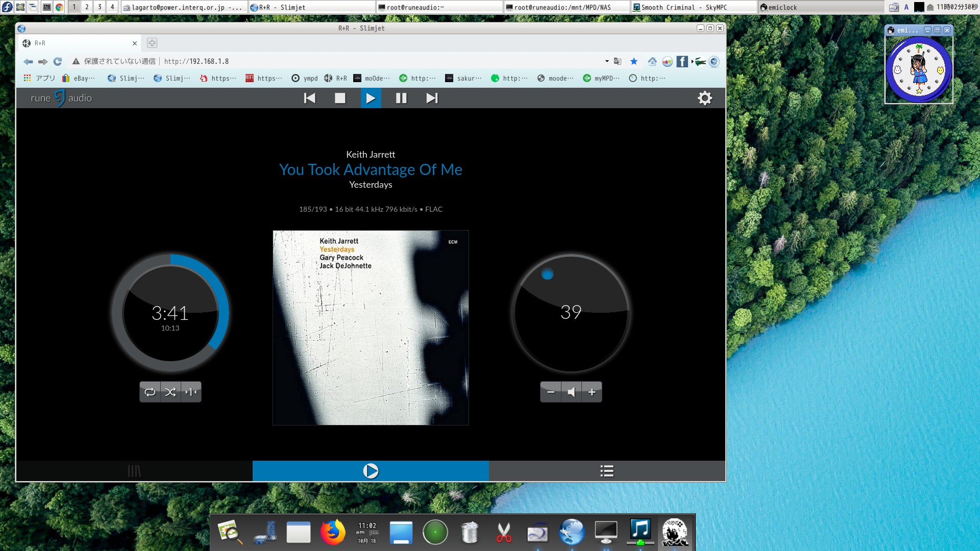This screenshot has width=980, height=551.
Task: Toggle repeat playback mode
Action: [150, 392]
